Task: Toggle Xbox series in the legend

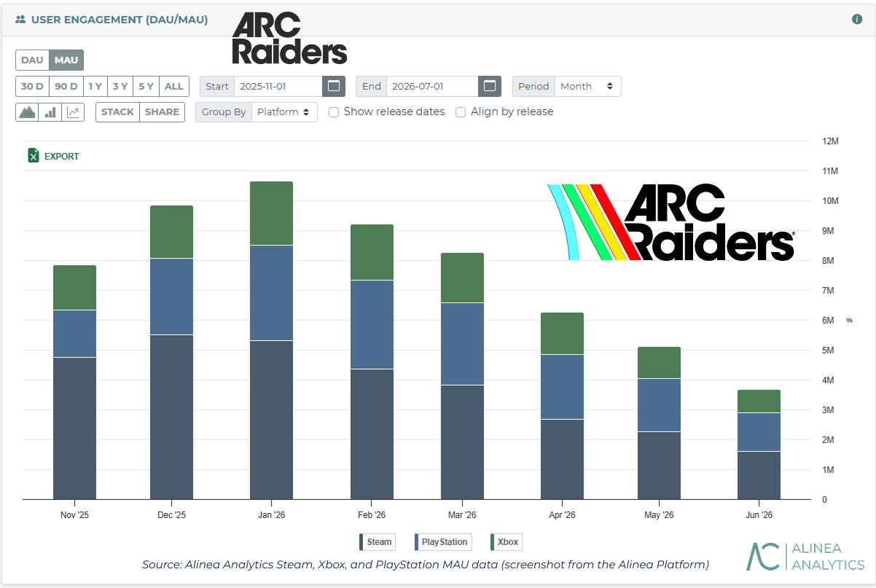Action: [x=506, y=542]
